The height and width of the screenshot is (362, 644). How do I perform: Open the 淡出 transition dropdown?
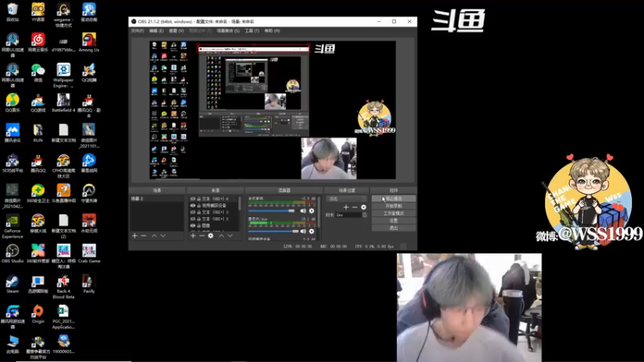(x=347, y=199)
